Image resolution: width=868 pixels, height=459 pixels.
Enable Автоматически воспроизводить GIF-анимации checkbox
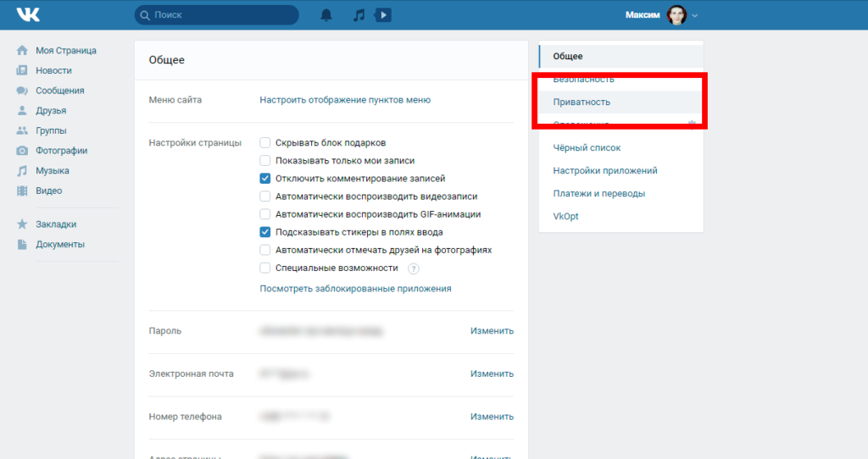265,214
